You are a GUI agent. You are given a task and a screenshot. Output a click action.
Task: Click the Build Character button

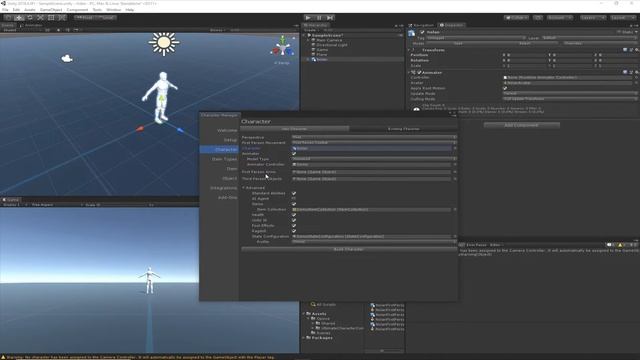tap(349, 249)
